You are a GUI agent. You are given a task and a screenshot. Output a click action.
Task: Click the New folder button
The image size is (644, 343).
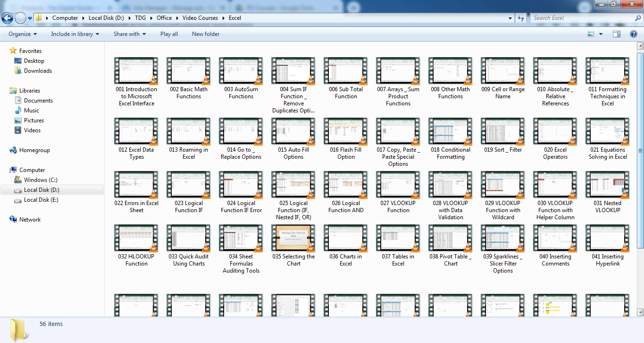206,34
